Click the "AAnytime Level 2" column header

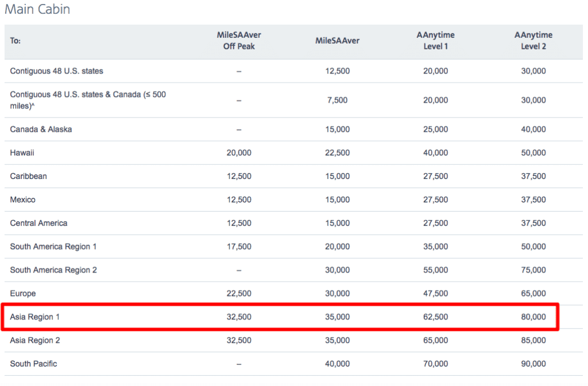pos(533,41)
